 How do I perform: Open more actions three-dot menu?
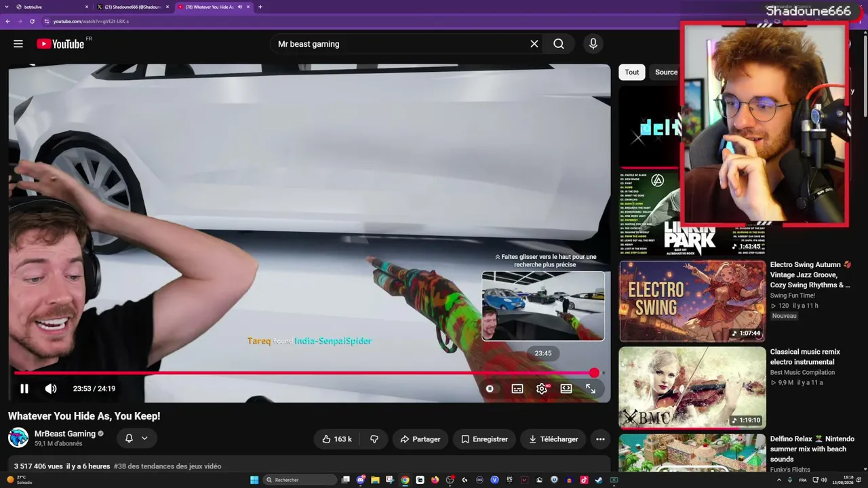(600, 439)
